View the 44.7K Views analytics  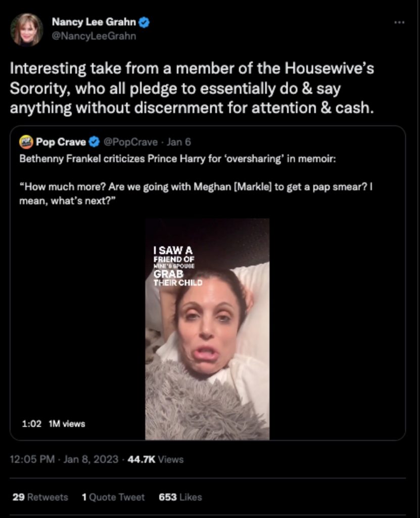[155, 459]
